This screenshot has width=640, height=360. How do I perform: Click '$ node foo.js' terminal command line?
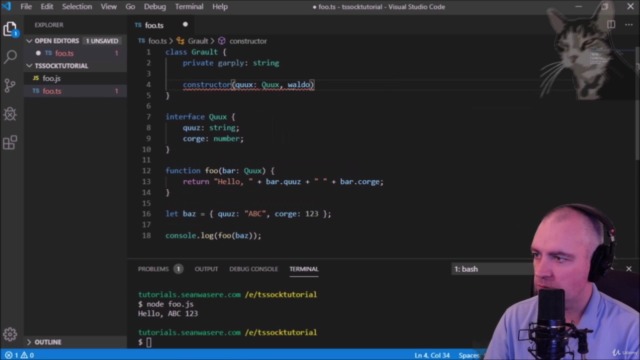(166, 304)
